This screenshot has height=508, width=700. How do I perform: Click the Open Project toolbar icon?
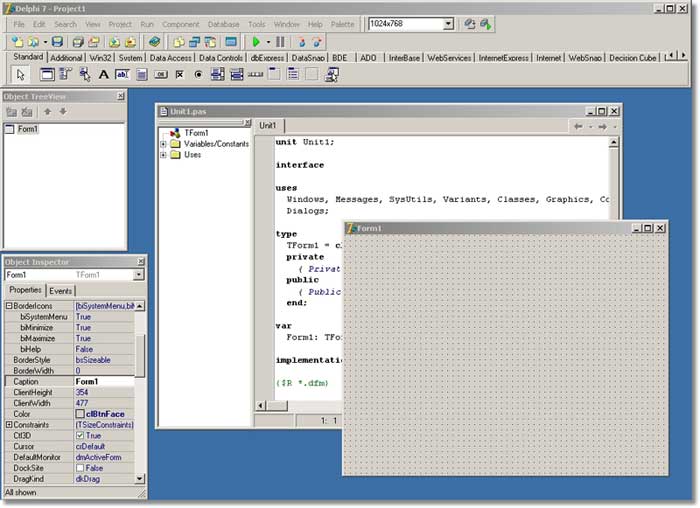click(94, 42)
